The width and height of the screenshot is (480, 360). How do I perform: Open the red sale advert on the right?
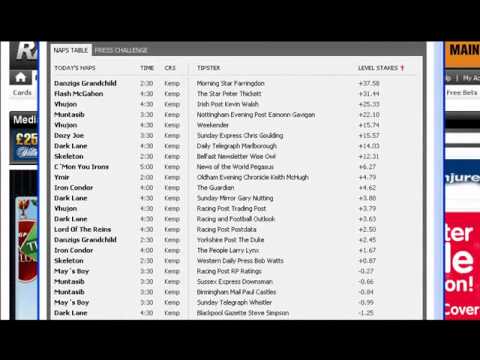coord(462,266)
